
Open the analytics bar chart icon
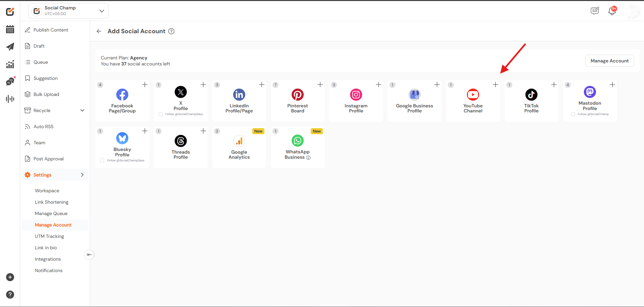pyautogui.click(x=10, y=64)
